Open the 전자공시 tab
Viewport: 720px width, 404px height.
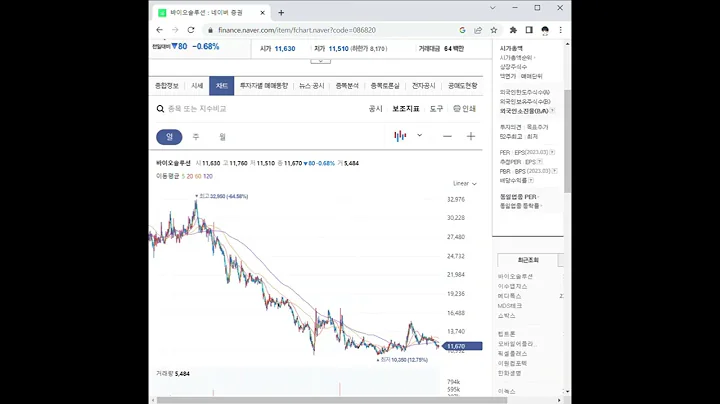pos(423,86)
